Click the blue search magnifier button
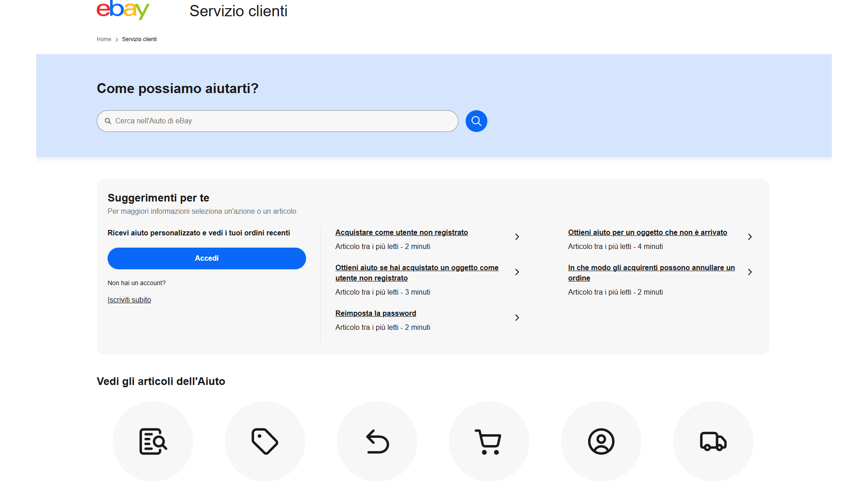This screenshot has height=488, width=868. pyautogui.click(x=476, y=121)
